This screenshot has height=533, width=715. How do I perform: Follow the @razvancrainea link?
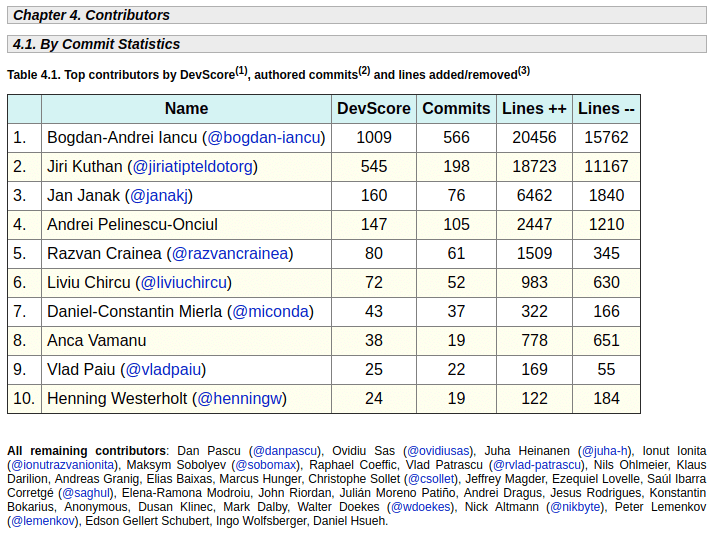pos(231,254)
